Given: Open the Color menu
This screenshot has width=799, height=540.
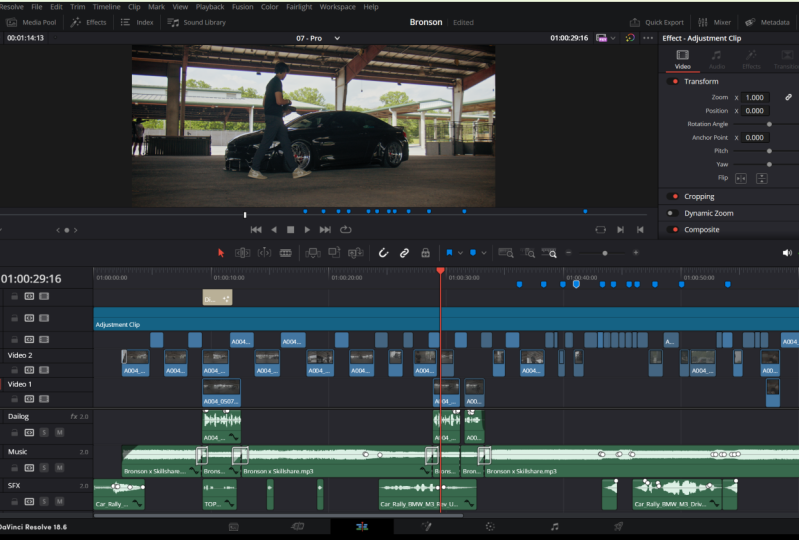Looking at the screenshot, I should pos(270,7).
